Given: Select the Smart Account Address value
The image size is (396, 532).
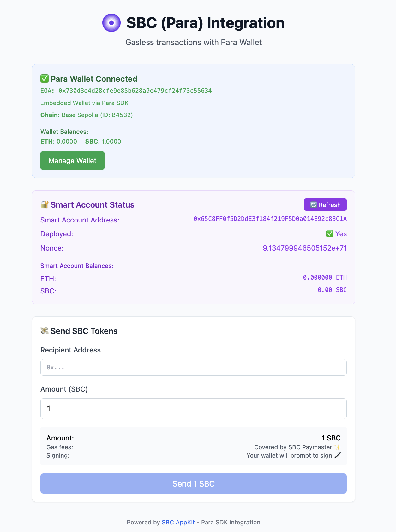Looking at the screenshot, I should pyautogui.click(x=270, y=219).
